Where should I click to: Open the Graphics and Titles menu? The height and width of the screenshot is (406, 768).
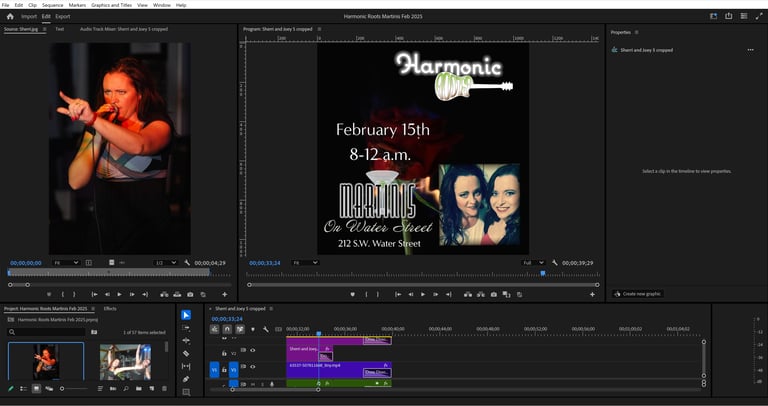click(x=111, y=5)
